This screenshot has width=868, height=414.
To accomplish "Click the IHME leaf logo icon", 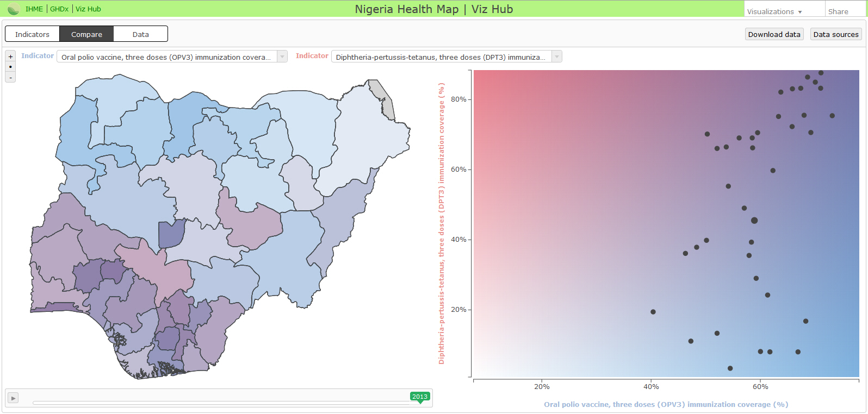I will click(x=14, y=9).
